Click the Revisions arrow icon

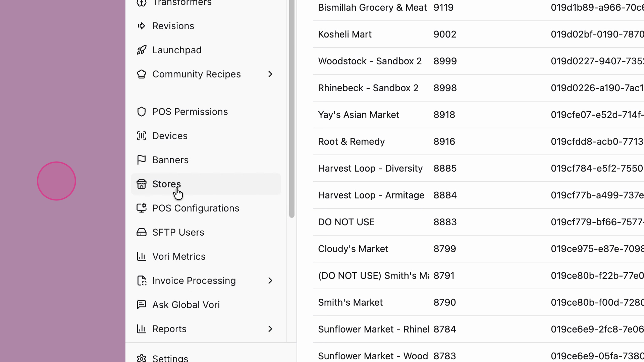point(141,26)
